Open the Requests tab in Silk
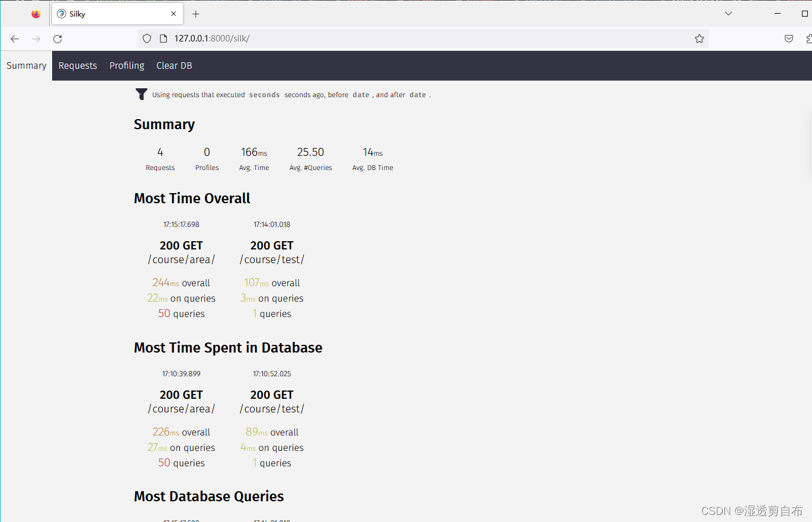Image resolution: width=812 pixels, height=522 pixels. [78, 66]
